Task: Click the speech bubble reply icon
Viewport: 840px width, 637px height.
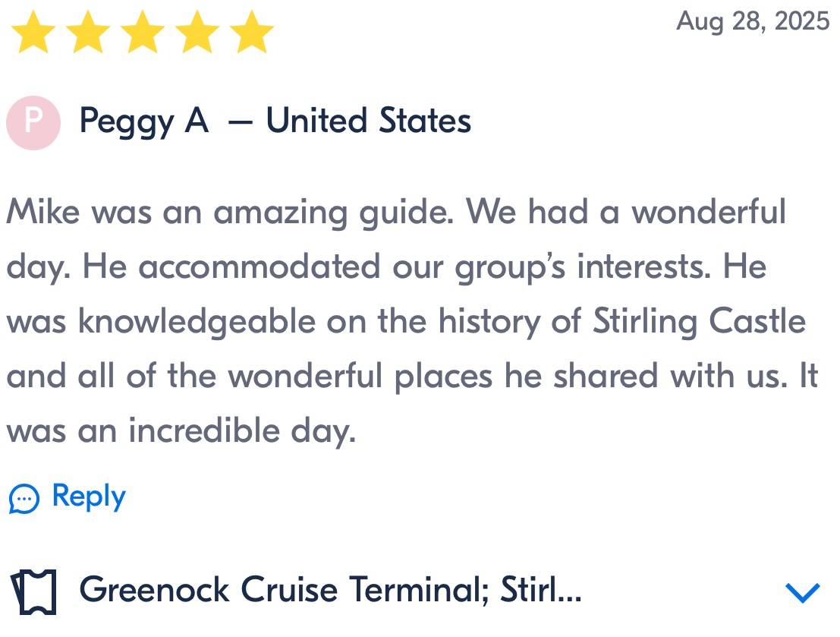Action: click(x=24, y=499)
